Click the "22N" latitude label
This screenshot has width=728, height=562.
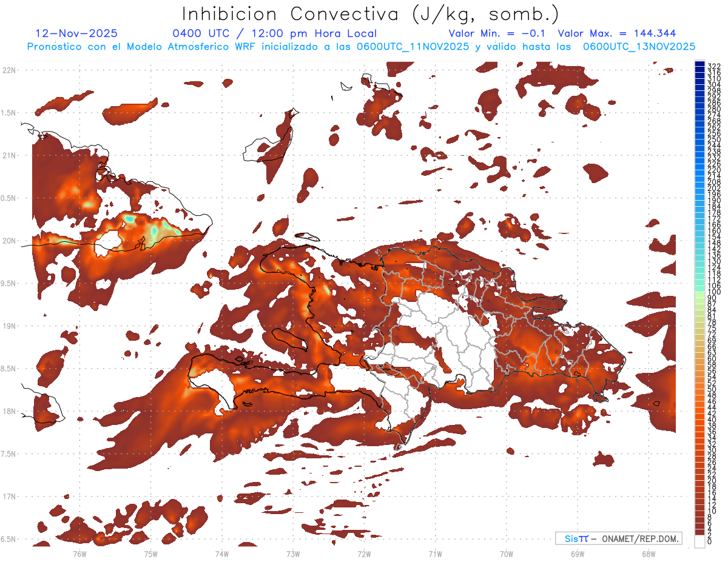point(9,70)
